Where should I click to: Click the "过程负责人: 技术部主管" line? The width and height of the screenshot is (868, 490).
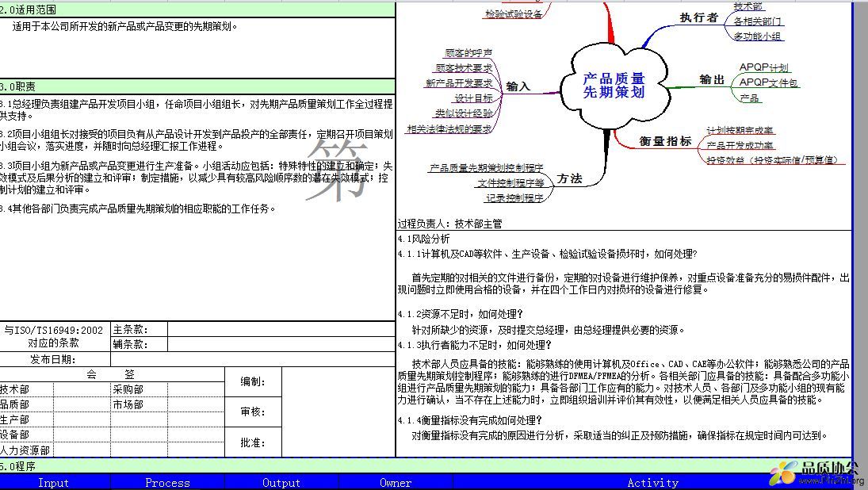click(x=449, y=224)
